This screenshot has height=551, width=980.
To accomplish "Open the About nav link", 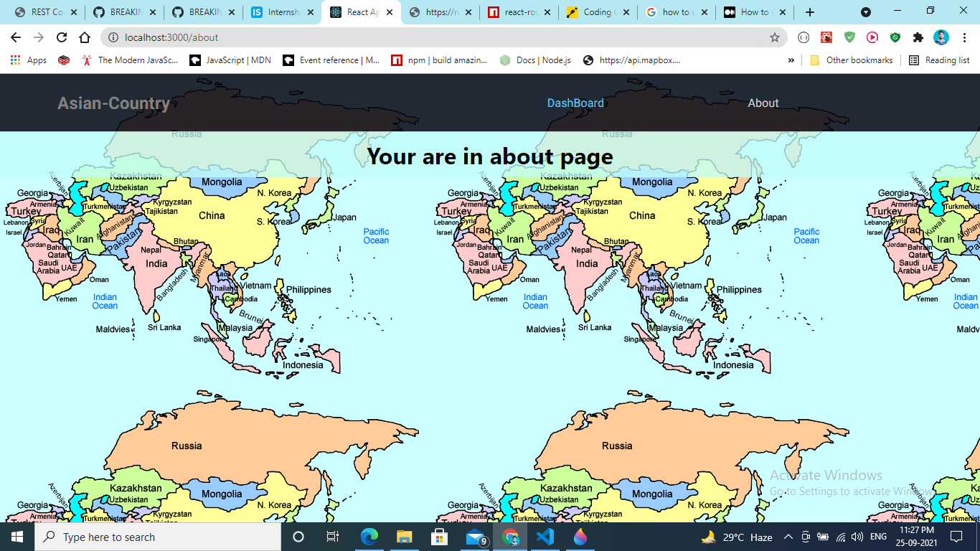I will click(x=763, y=103).
